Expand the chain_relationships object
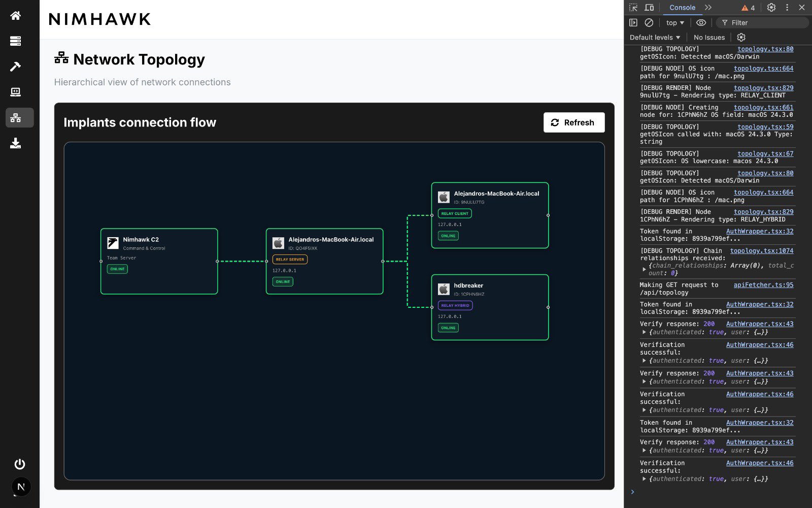This screenshot has width=812, height=508. point(644,269)
